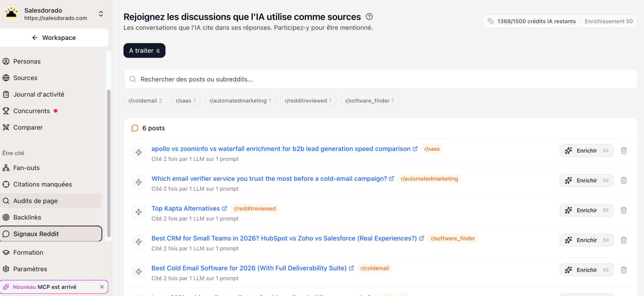Viewport: 644px width, 296px height.
Task: Click the lightning icon of Top Kapta row
Action: [139, 212]
